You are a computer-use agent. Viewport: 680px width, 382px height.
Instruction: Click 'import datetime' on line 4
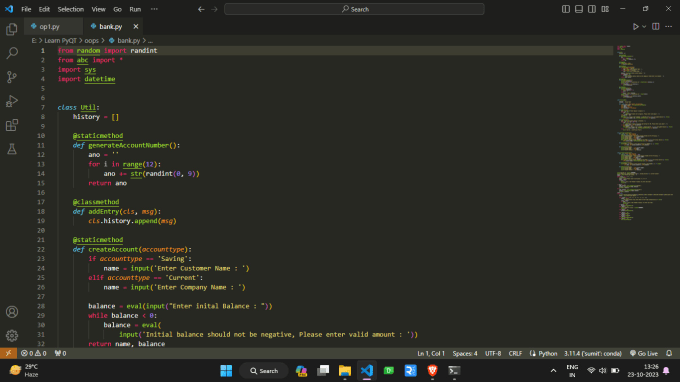click(x=87, y=79)
